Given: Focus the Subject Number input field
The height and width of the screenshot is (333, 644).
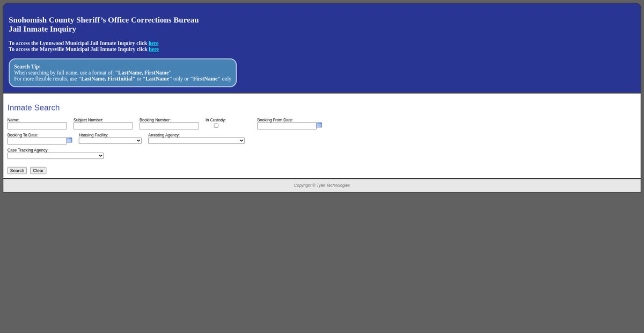Looking at the screenshot, I should [x=103, y=126].
